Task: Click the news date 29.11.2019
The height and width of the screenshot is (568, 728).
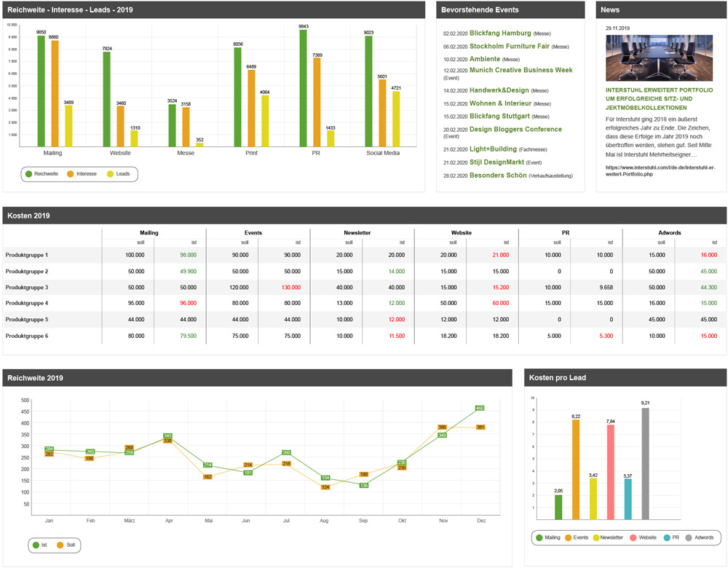Action: click(x=617, y=28)
